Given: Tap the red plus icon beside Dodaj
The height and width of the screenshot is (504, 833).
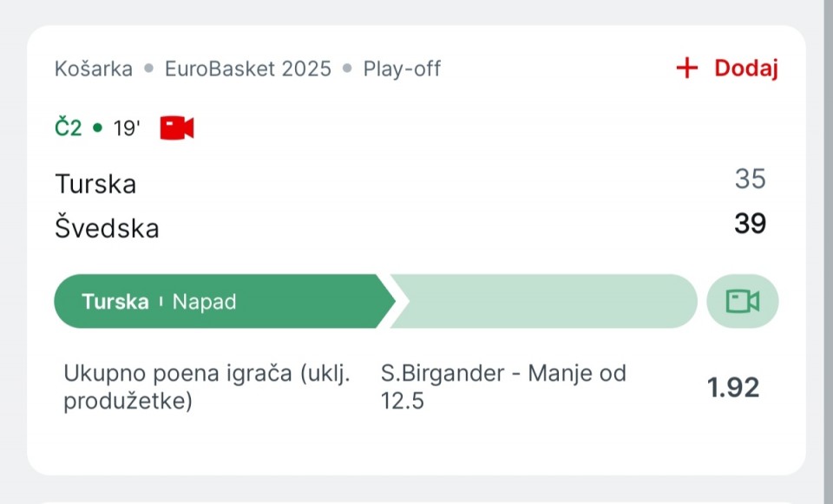Looking at the screenshot, I should point(687,68).
